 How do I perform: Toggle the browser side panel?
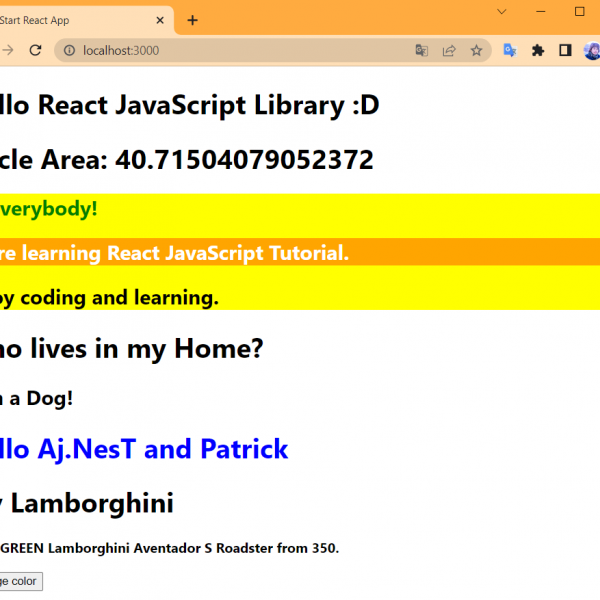coord(565,50)
